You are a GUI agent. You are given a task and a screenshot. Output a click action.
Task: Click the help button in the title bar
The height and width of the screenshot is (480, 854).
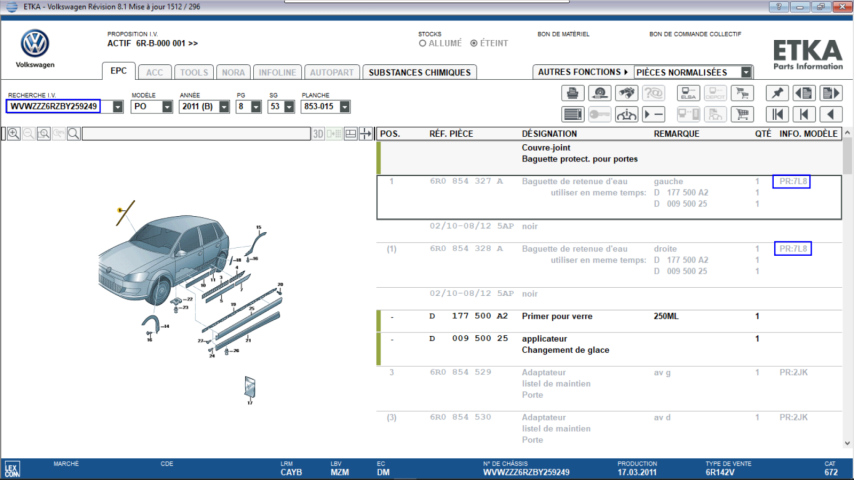pyautogui.click(x=778, y=7)
